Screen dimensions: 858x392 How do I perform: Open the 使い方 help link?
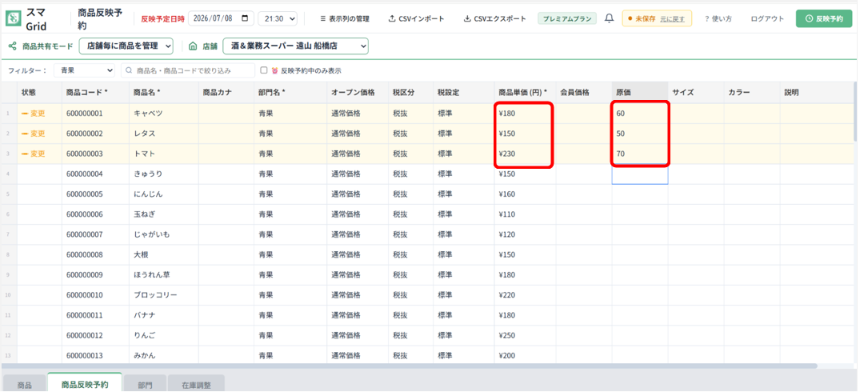click(718, 19)
